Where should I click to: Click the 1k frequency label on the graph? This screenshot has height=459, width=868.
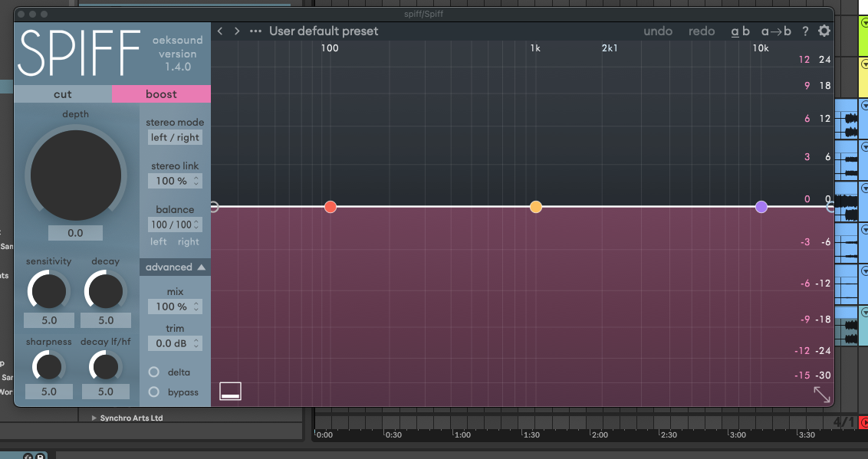pos(535,48)
